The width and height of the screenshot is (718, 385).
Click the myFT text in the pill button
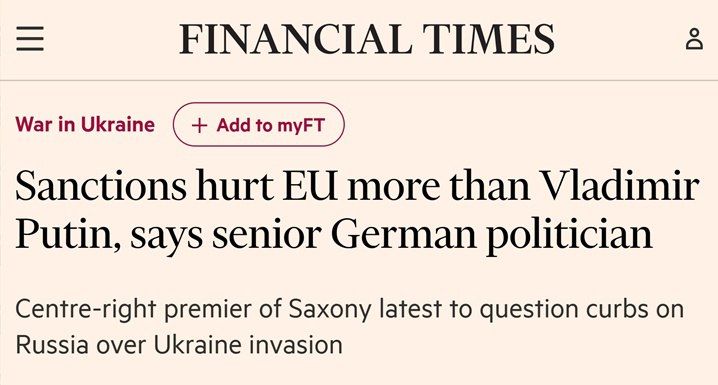(x=301, y=125)
